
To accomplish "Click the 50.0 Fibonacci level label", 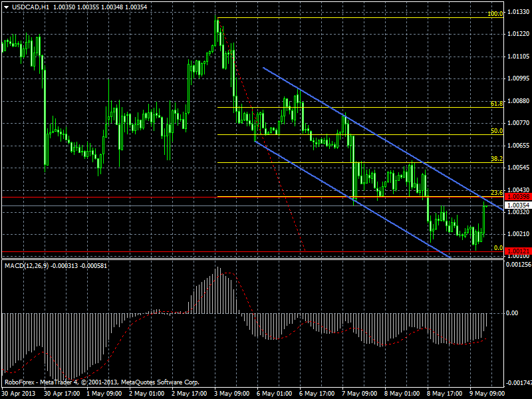I will click(x=497, y=131).
